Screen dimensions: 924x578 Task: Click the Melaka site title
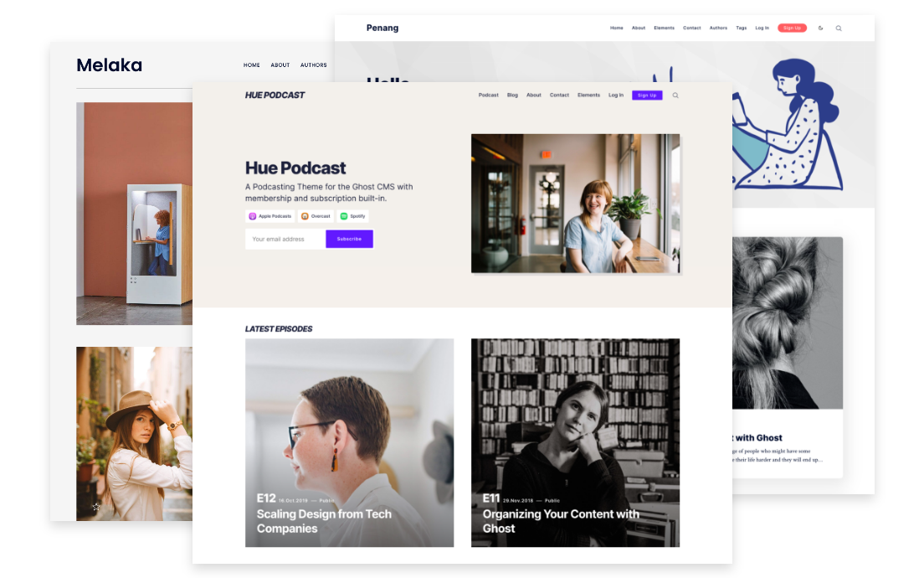[x=110, y=65]
